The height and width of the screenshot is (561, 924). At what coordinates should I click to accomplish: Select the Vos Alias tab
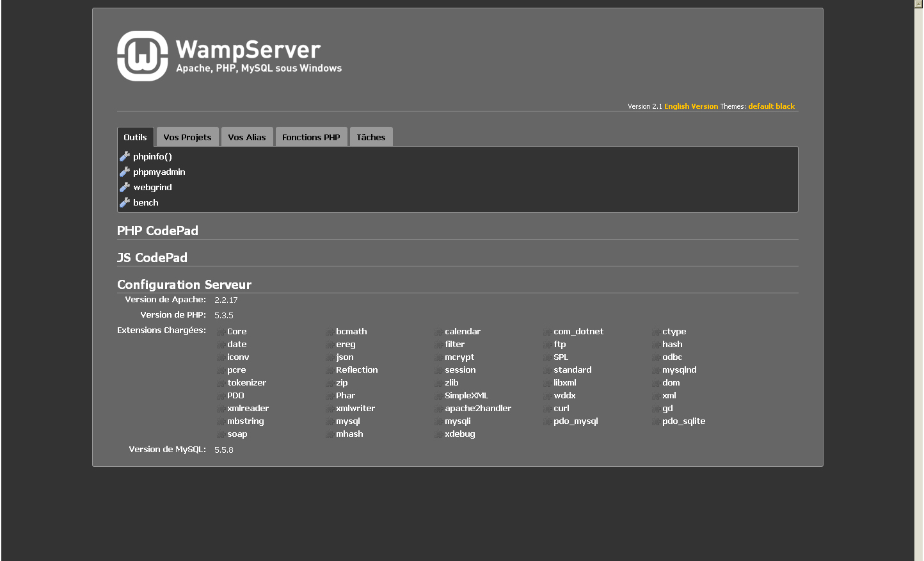tap(246, 137)
